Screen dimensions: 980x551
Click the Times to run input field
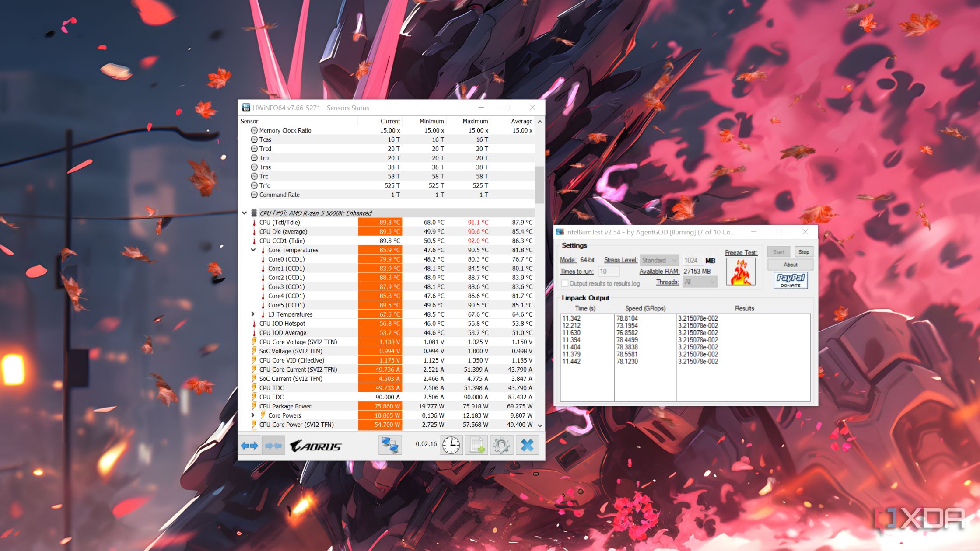pos(609,272)
